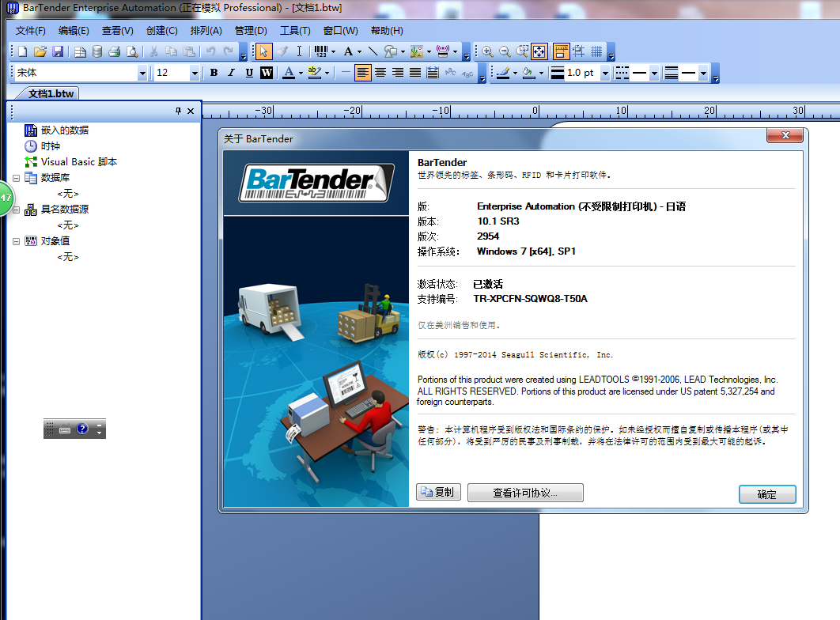Toggle the ruler display button
This screenshot has height=620, width=840.
pos(561,51)
